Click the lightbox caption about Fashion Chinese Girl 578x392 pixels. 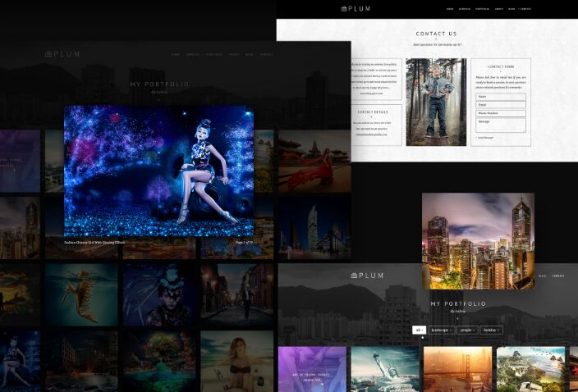94,243
